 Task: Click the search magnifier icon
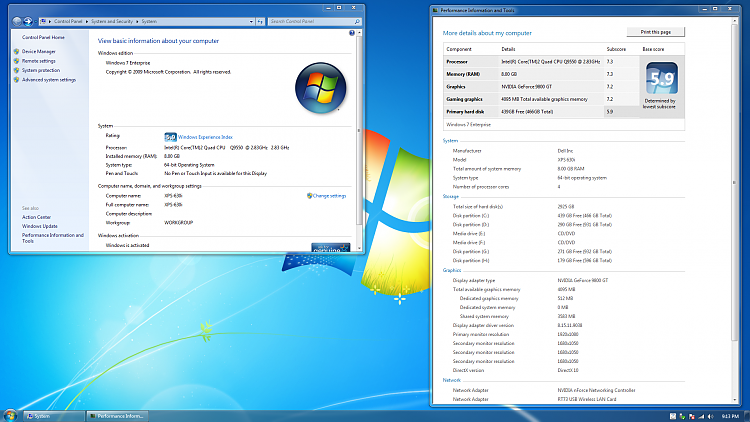357,22
